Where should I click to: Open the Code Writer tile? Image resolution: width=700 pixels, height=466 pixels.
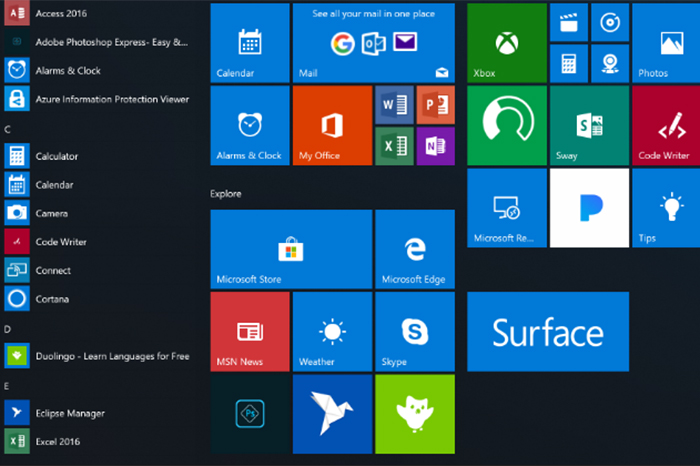(x=665, y=125)
